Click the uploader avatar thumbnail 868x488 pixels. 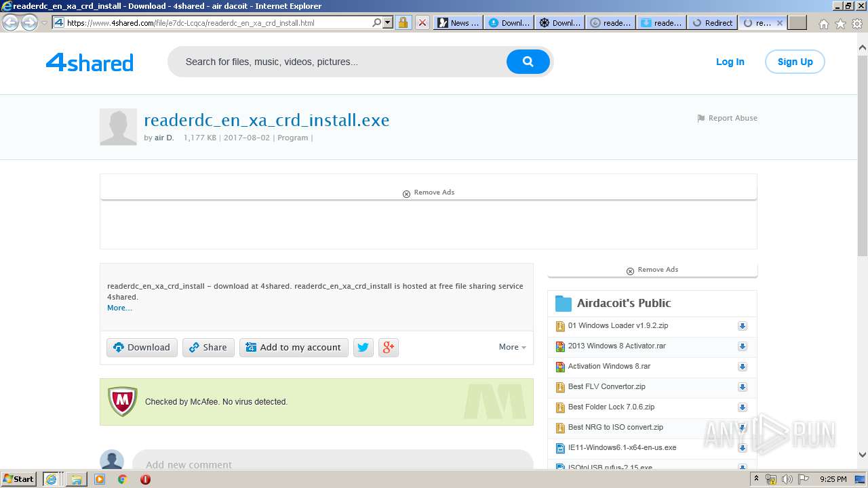coord(118,127)
